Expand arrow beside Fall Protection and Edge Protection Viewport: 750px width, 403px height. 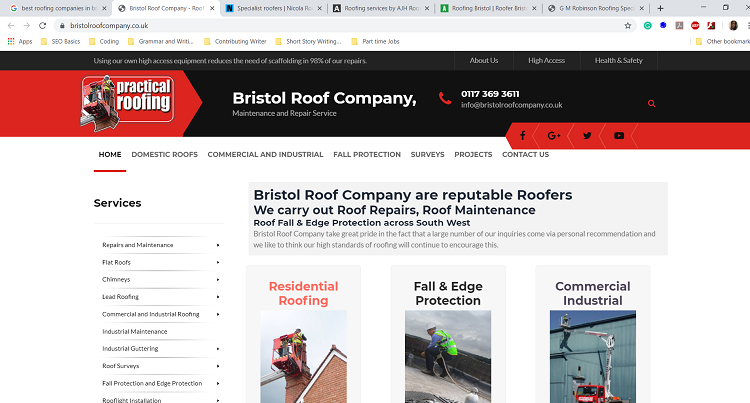218,383
